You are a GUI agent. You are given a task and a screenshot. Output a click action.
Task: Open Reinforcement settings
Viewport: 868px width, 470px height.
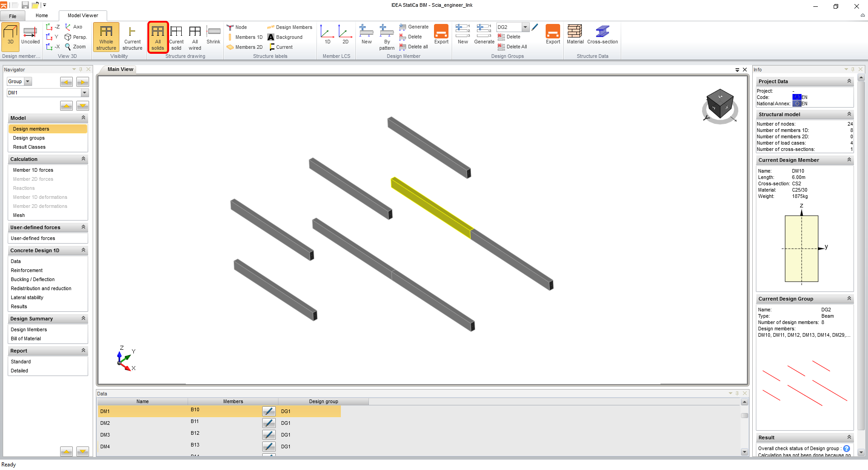tap(27, 270)
